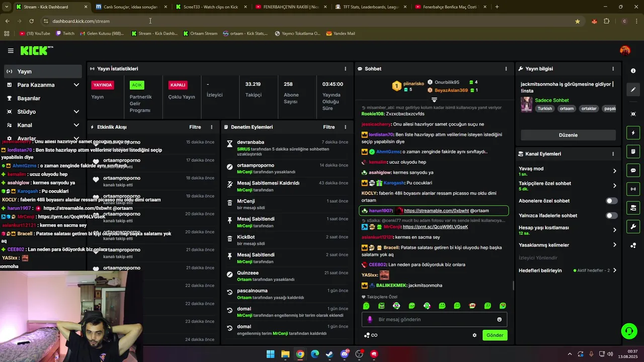This screenshot has height=362, width=644.
Task: Focus the Bir mesaj gönderin input
Action: (x=435, y=319)
